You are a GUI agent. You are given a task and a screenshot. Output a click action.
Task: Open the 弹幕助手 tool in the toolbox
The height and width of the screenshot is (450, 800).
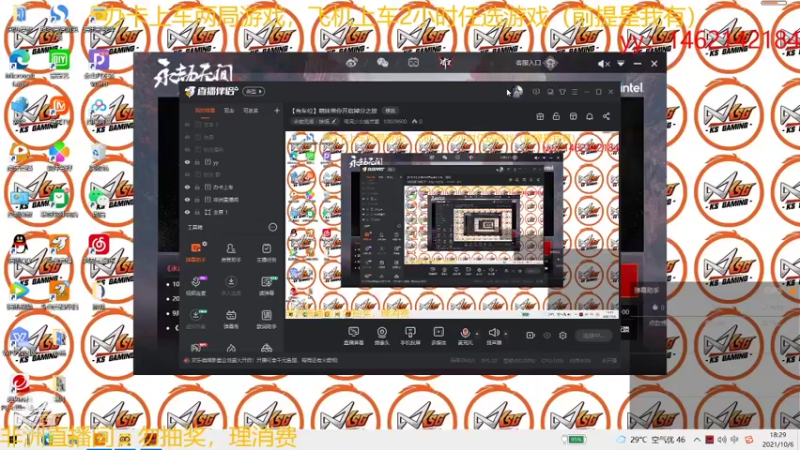click(195, 252)
